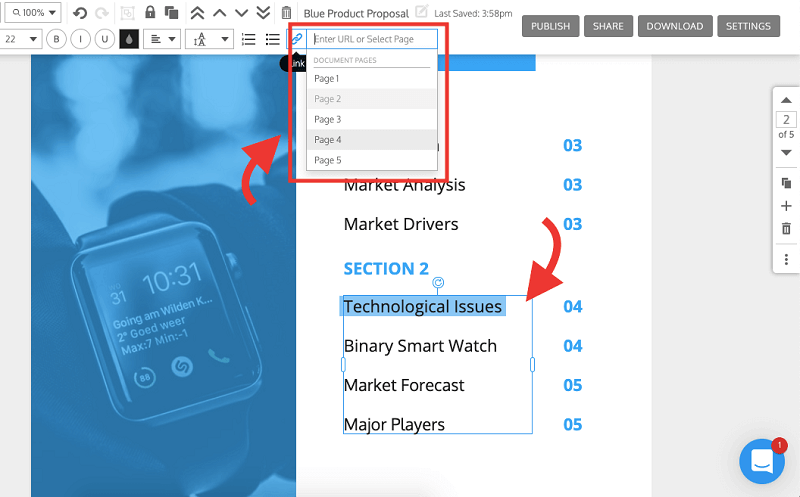800x497 pixels.
Task: Open the chat support bubble
Action: (x=762, y=461)
